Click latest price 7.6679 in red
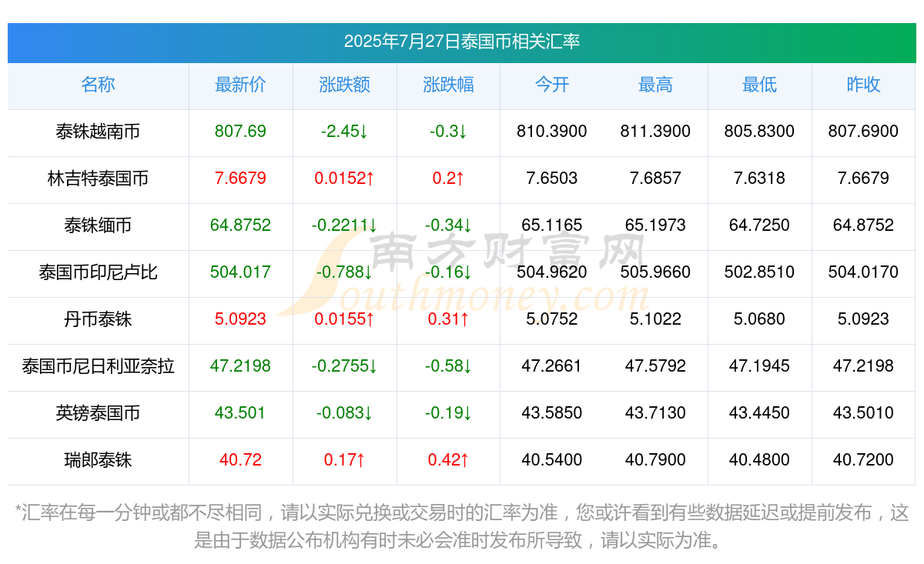 click(240, 179)
